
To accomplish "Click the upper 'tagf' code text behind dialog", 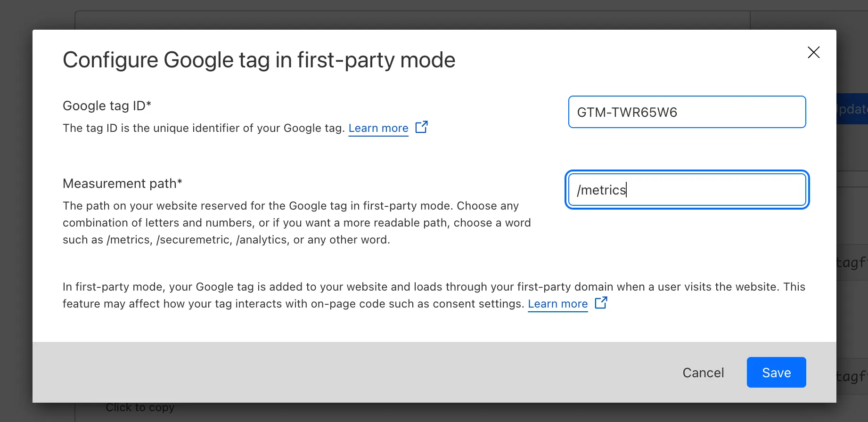I will [x=852, y=262].
